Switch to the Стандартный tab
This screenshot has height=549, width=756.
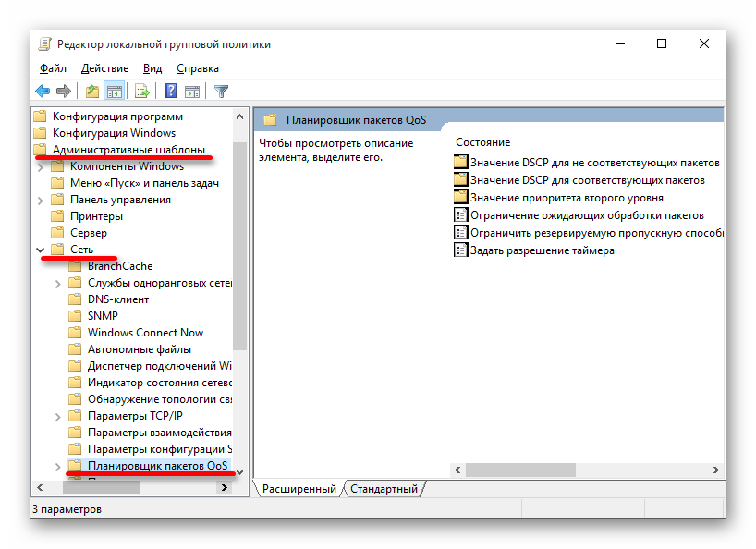tap(384, 488)
